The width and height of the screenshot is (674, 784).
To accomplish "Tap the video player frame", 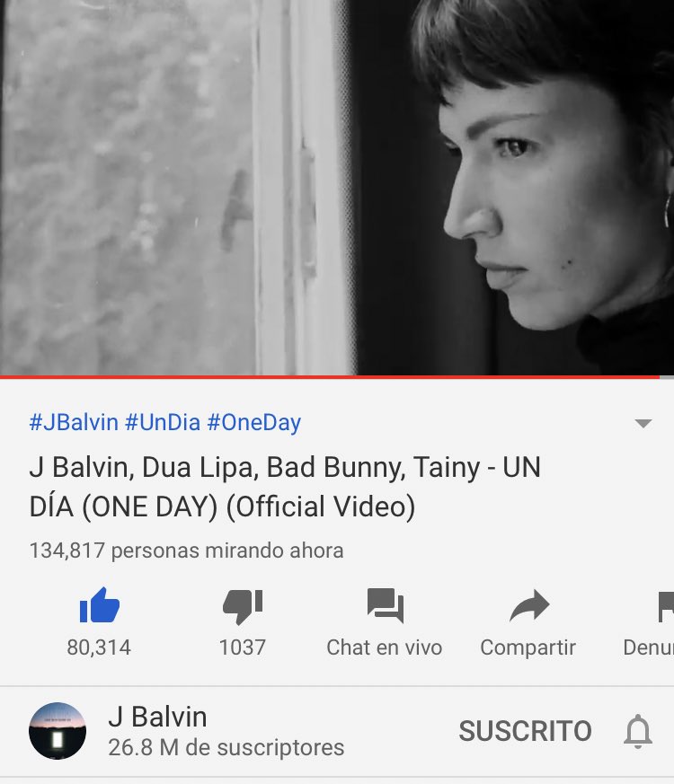I will pyautogui.click(x=337, y=188).
